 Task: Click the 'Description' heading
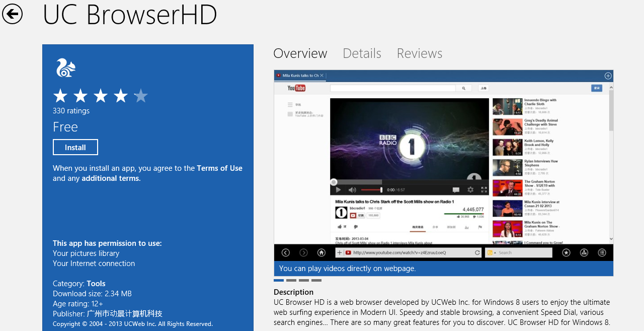293,292
